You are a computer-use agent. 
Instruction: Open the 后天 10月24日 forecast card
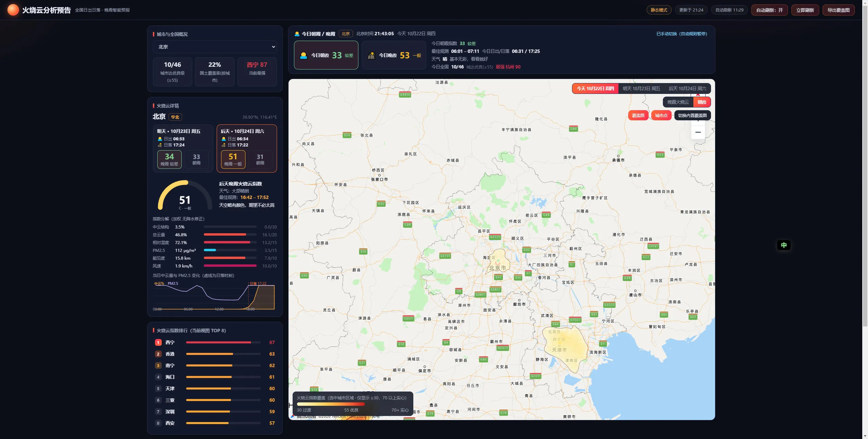tap(247, 148)
